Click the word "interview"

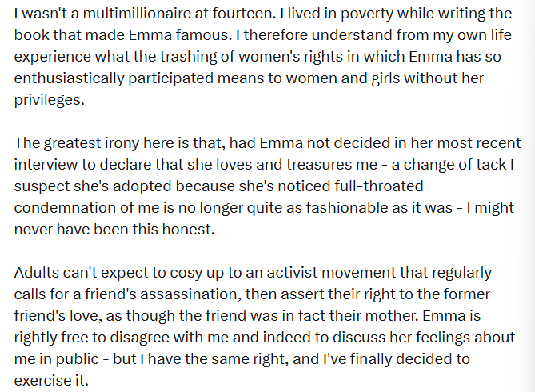45,166
